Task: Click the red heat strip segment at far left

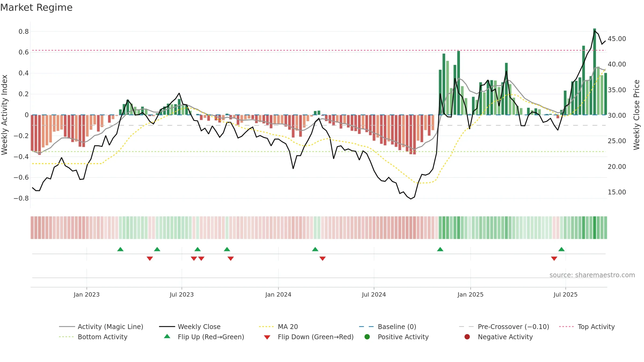Action: click(x=32, y=228)
